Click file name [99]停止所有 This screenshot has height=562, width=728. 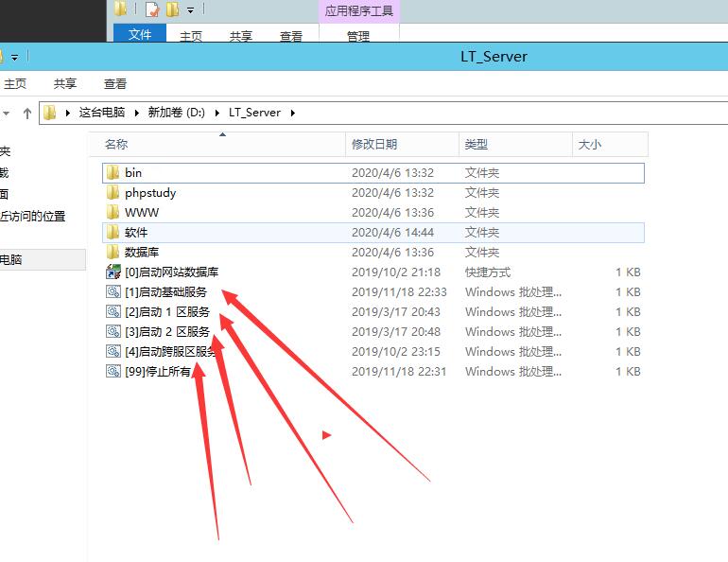tap(158, 372)
